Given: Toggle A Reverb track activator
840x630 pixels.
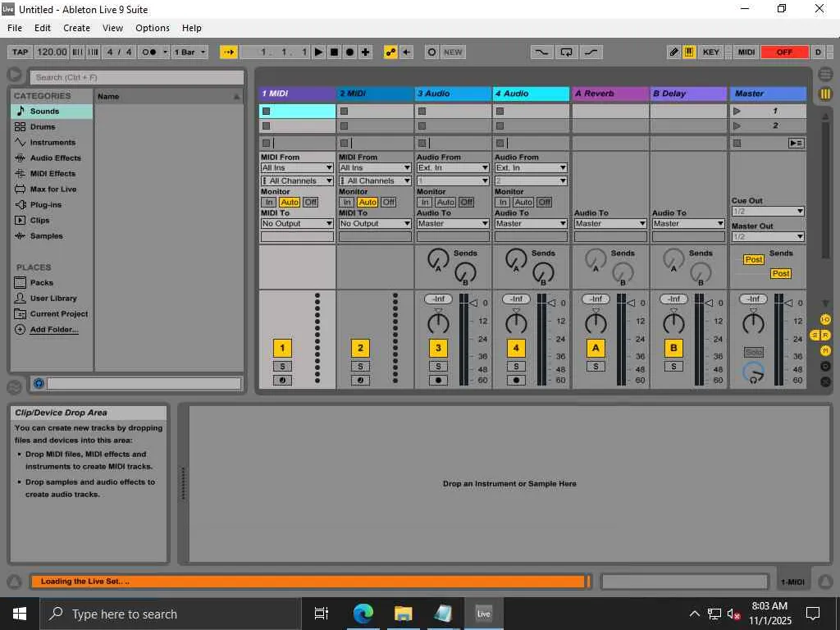Looking at the screenshot, I should pyautogui.click(x=596, y=348).
